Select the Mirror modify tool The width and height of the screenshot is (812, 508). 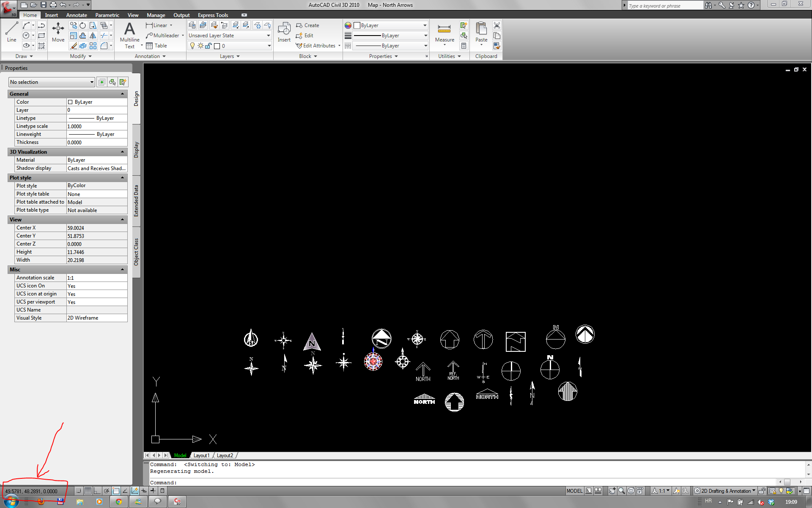[x=93, y=36]
